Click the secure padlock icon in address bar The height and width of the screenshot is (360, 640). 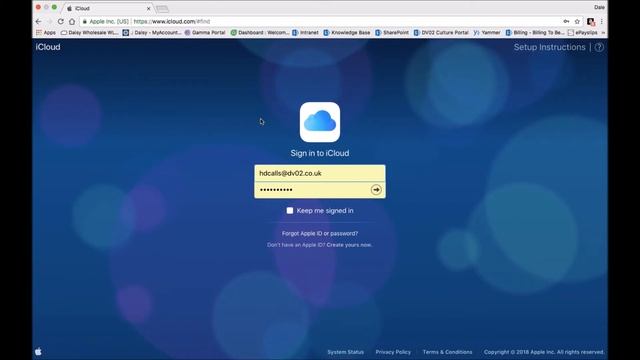tap(84, 21)
